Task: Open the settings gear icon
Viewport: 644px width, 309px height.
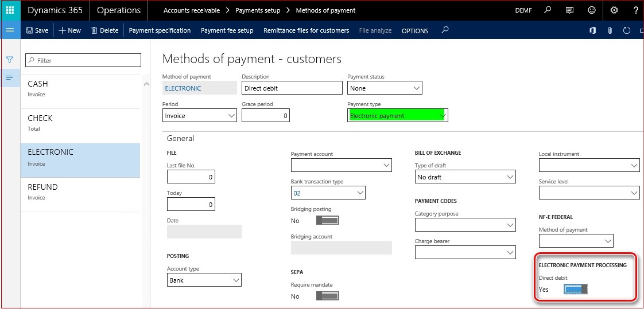Action: [614, 10]
